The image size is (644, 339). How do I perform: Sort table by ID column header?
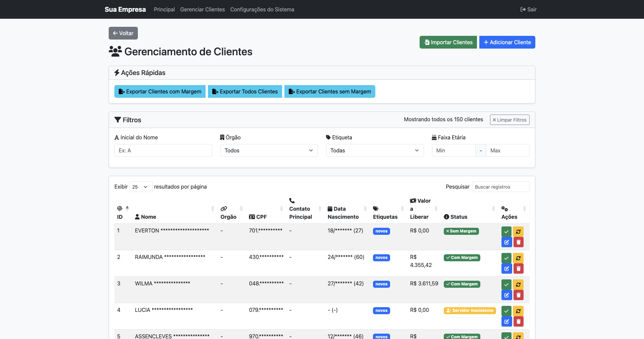click(120, 213)
